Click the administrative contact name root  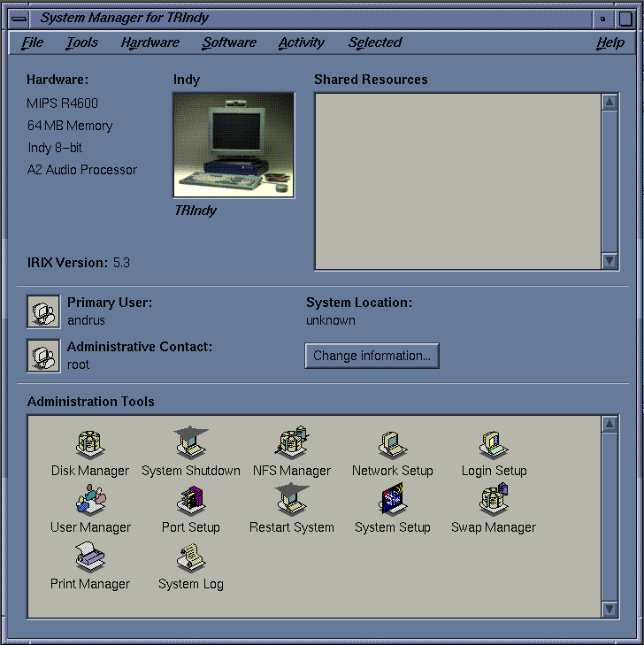pos(78,365)
